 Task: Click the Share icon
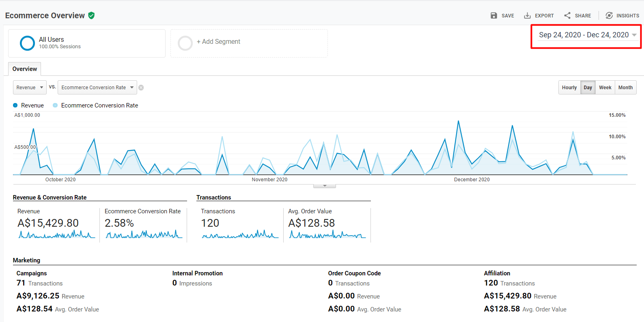click(567, 15)
